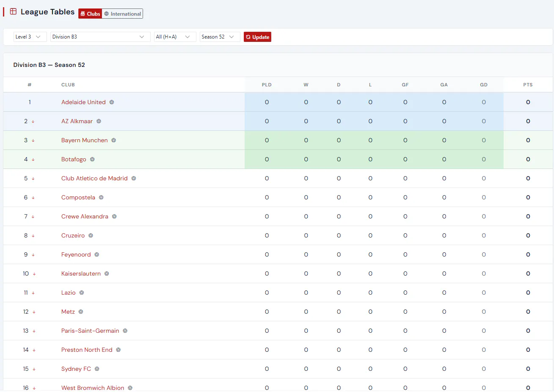554x392 pixels.
Task: Open the West Bromwich Albion club link
Action: tap(93, 388)
